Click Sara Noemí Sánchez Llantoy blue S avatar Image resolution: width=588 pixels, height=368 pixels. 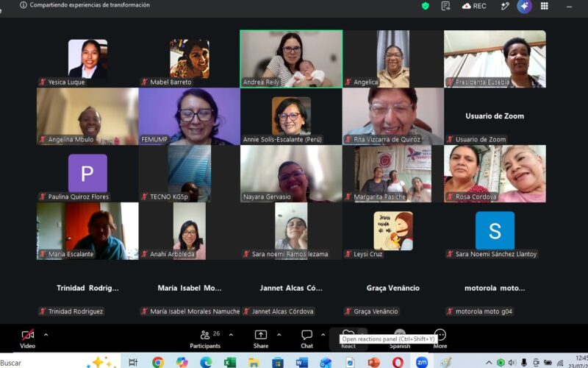point(495,230)
